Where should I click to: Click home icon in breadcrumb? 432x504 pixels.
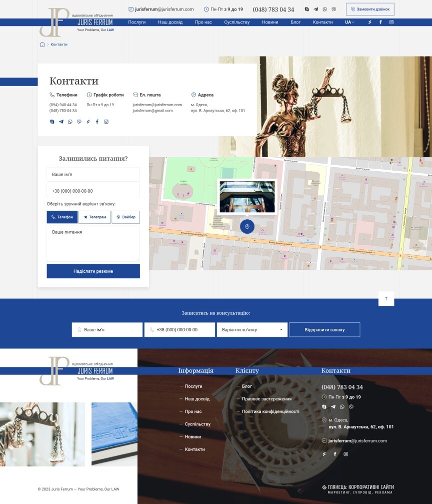pos(42,45)
